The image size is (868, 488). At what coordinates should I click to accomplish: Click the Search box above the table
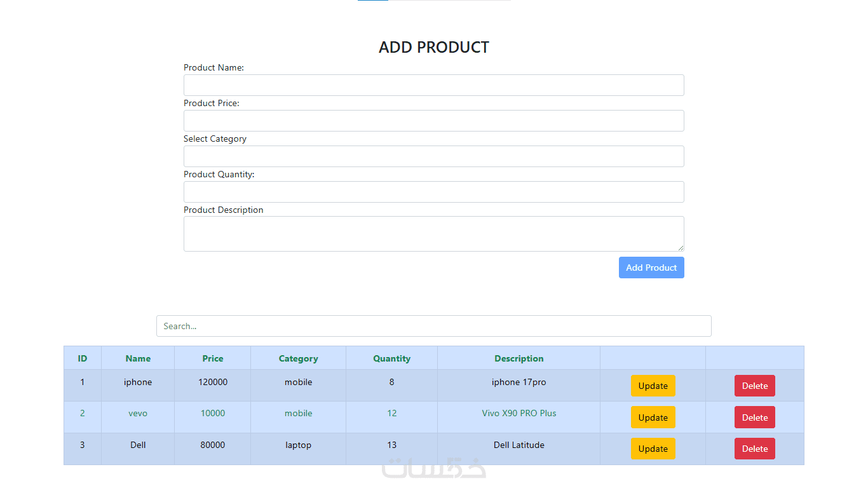433,326
